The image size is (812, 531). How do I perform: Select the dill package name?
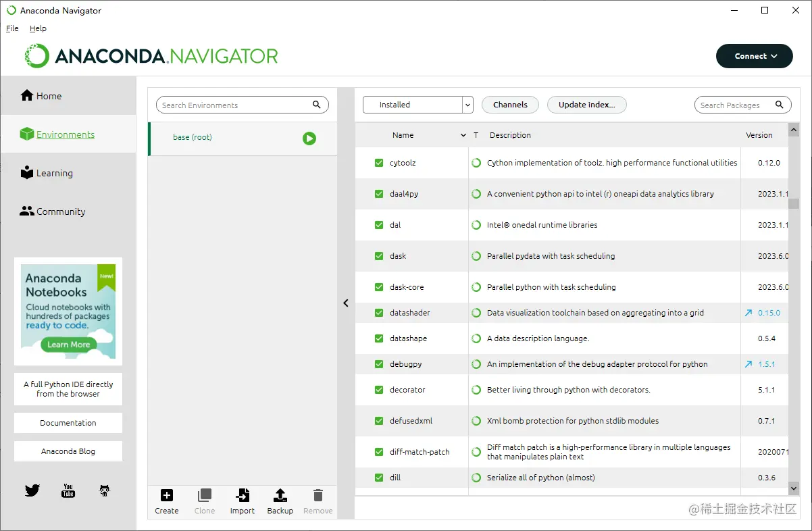tap(395, 478)
